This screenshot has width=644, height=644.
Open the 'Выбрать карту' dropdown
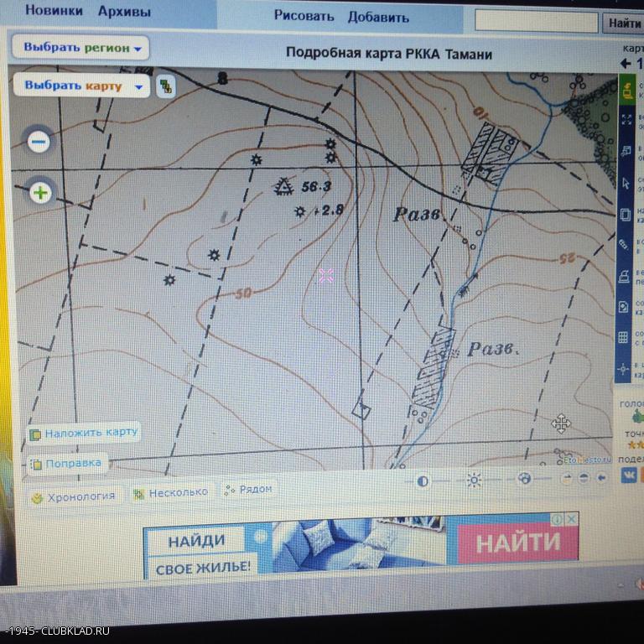coord(81,86)
